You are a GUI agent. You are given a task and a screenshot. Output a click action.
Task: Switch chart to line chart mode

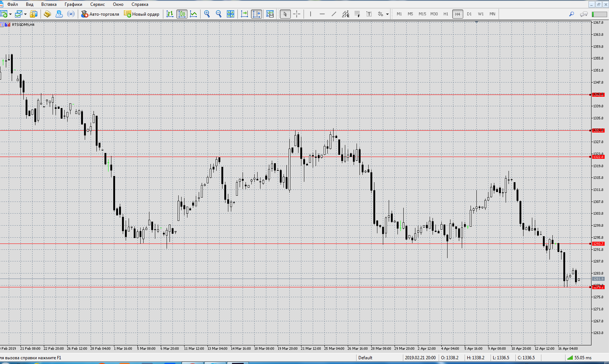pyautogui.click(x=194, y=14)
